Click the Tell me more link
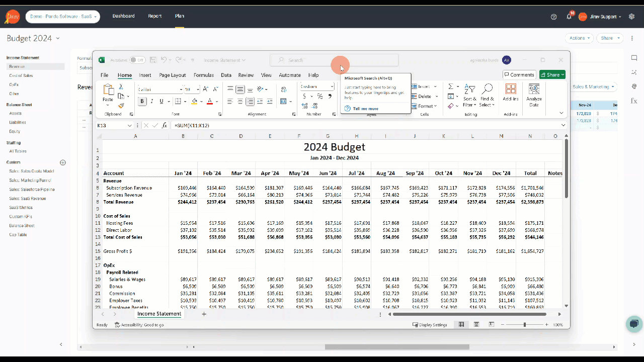The image size is (644, 362). [x=365, y=109]
